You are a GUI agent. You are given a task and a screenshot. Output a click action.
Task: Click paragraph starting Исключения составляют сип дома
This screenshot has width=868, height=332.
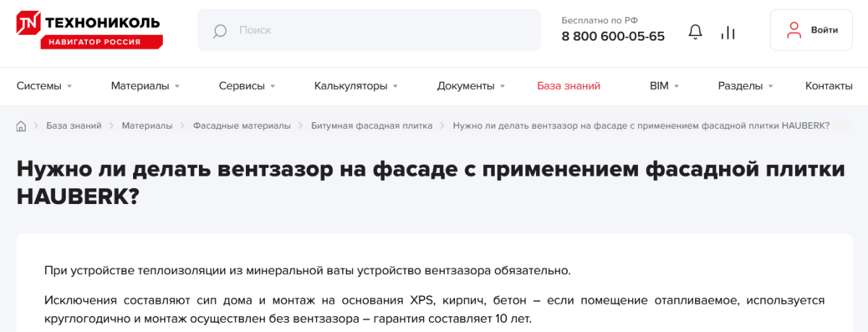[x=434, y=309]
